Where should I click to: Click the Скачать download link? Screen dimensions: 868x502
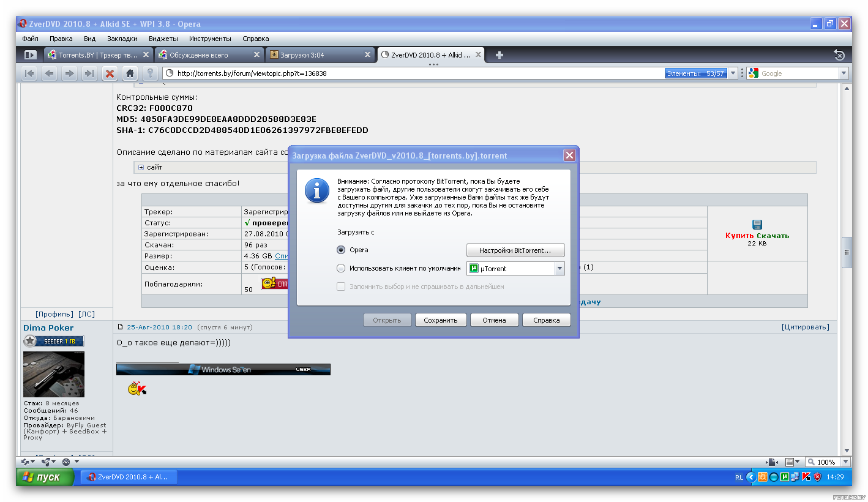(773, 236)
